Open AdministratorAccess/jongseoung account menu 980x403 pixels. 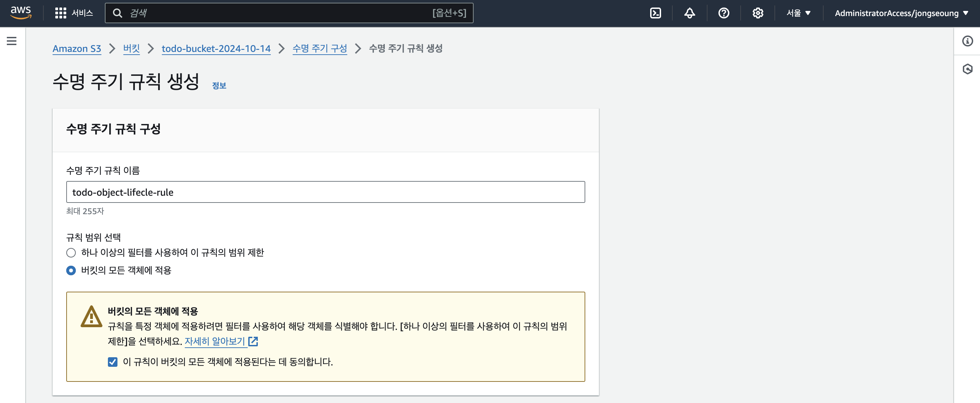(901, 13)
